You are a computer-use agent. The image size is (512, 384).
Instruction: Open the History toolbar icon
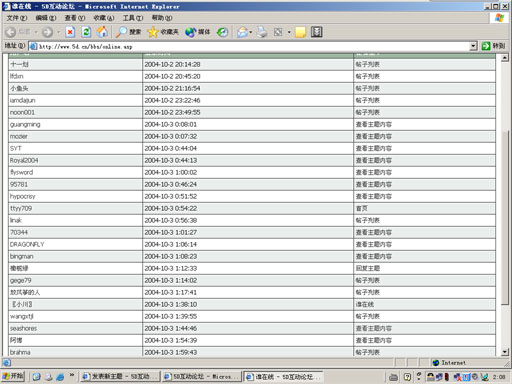point(222,32)
